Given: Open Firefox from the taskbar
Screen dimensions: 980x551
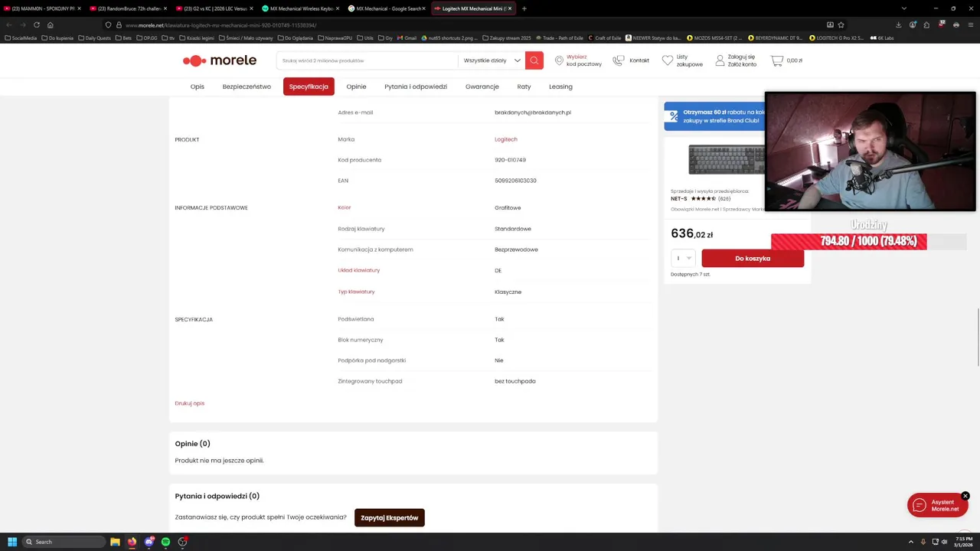Looking at the screenshot, I should pyautogui.click(x=132, y=542).
